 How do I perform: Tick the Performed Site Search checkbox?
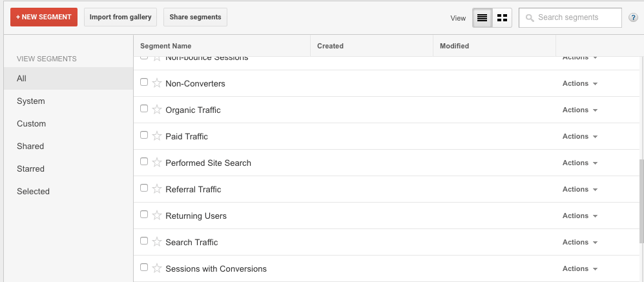pyautogui.click(x=144, y=161)
